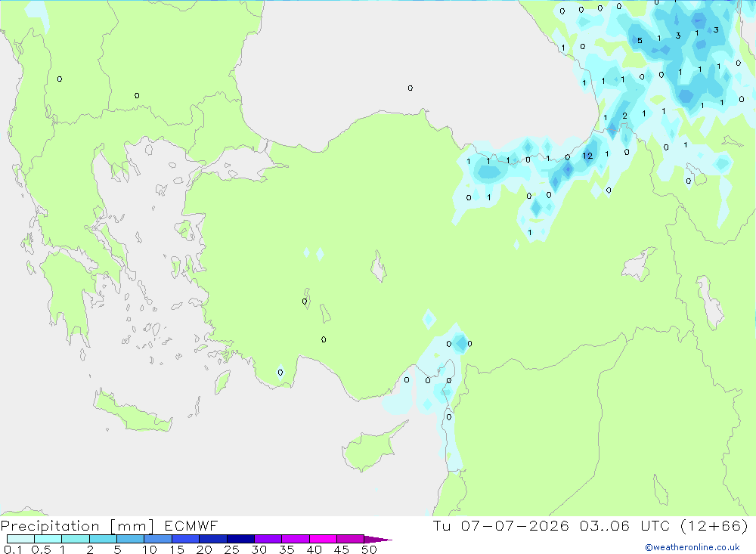Select the 30–35 mm violet legend swatch

point(268,539)
